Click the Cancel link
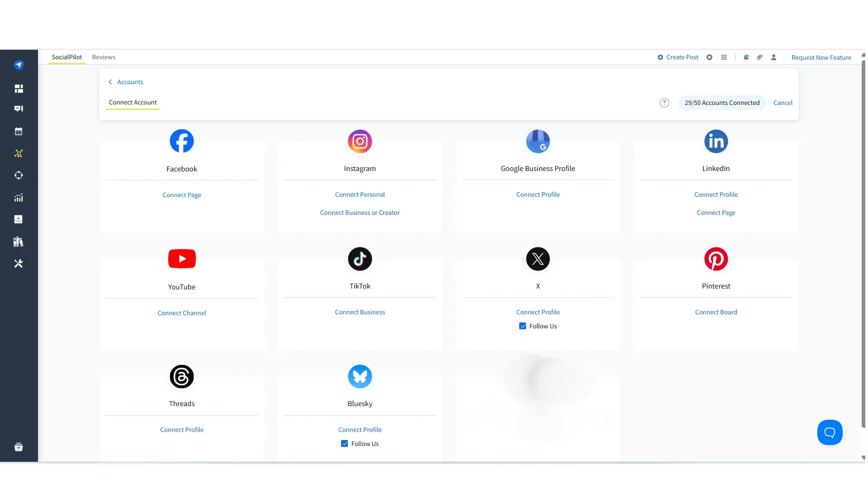868x488 pixels. pyautogui.click(x=783, y=103)
